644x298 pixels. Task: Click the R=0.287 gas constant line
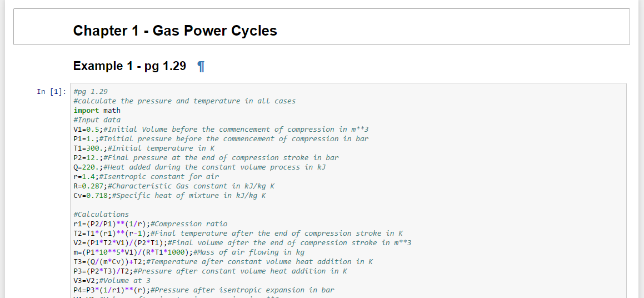tap(174, 186)
